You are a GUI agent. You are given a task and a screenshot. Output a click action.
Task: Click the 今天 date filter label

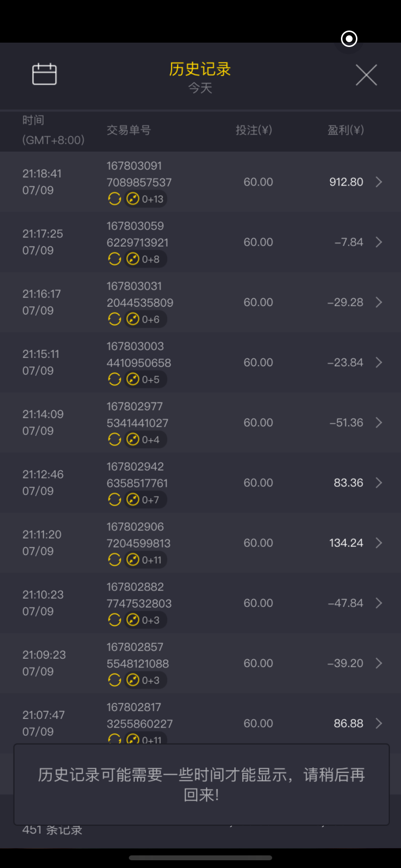pyautogui.click(x=200, y=88)
